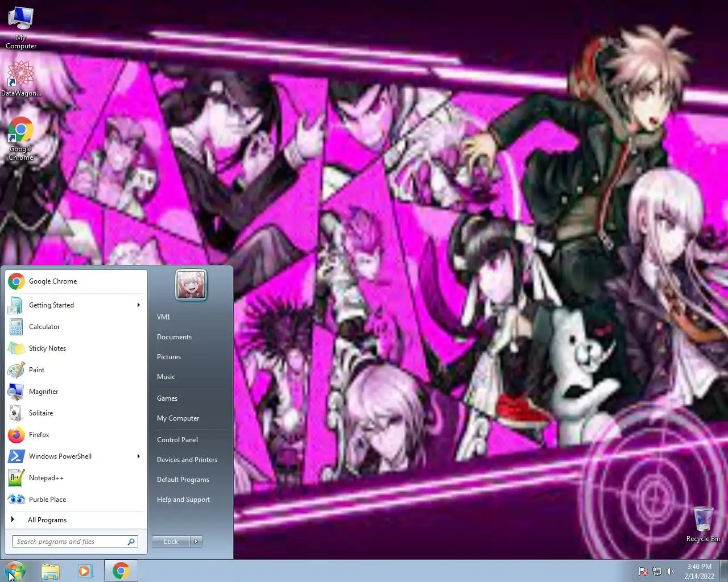Click the Solitaire cards icon

[x=16, y=413]
